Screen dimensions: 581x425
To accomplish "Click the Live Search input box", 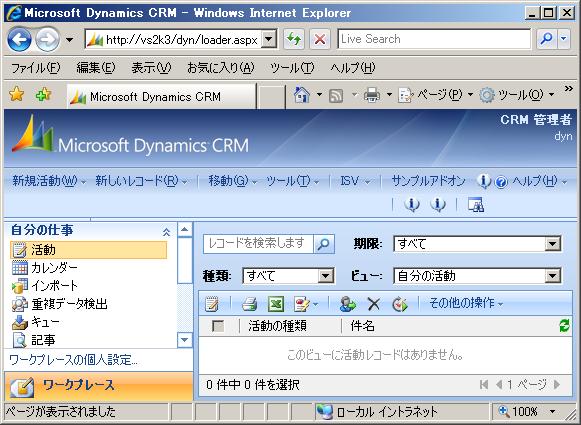I will pyautogui.click(x=434, y=39).
